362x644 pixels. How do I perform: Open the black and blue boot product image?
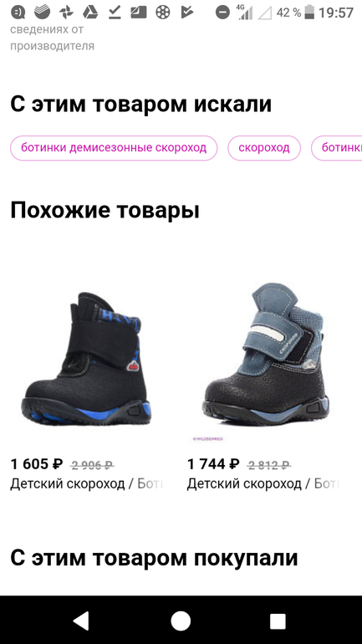tap(87, 359)
